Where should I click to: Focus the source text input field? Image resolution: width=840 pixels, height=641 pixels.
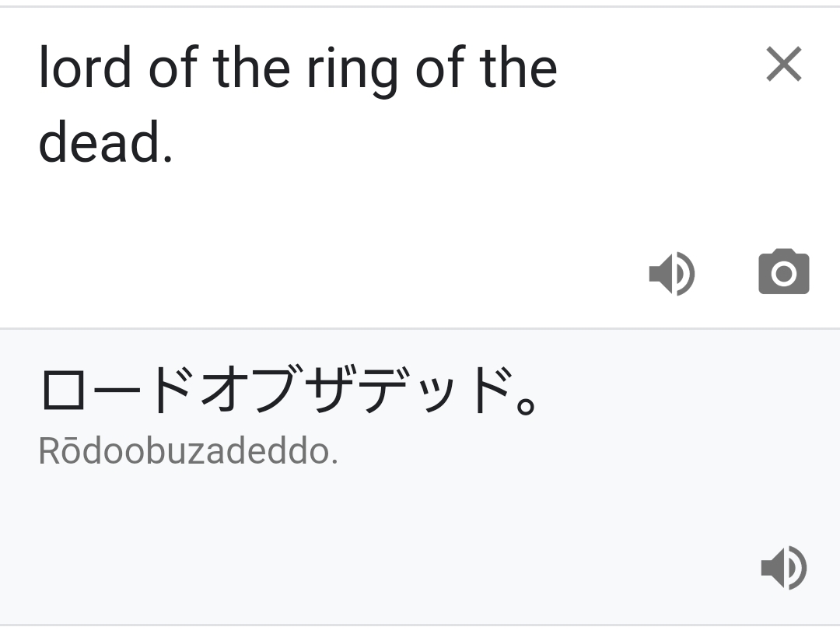pyautogui.click(x=389, y=202)
